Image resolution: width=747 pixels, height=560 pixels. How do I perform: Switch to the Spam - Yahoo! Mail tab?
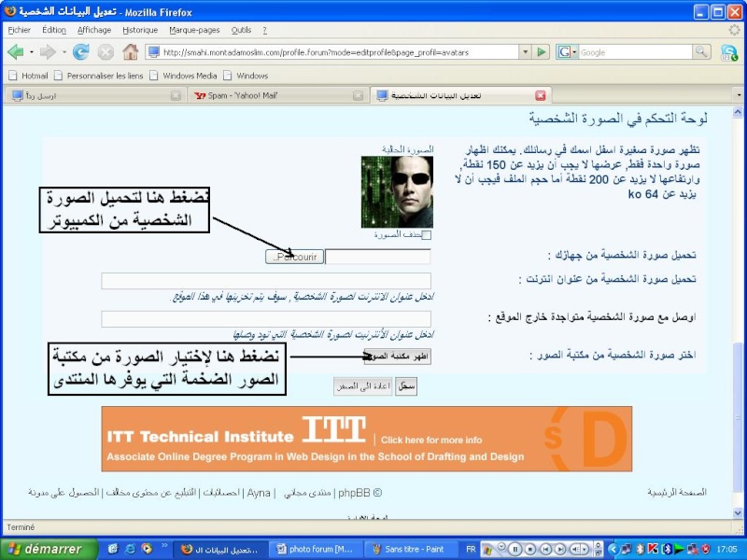point(278,96)
